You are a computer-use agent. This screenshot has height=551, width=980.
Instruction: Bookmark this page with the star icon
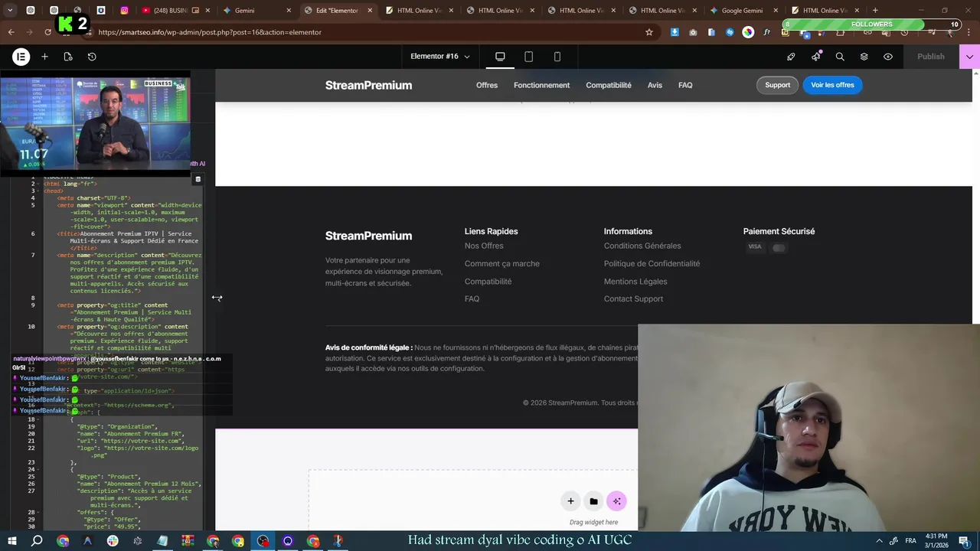649,32
